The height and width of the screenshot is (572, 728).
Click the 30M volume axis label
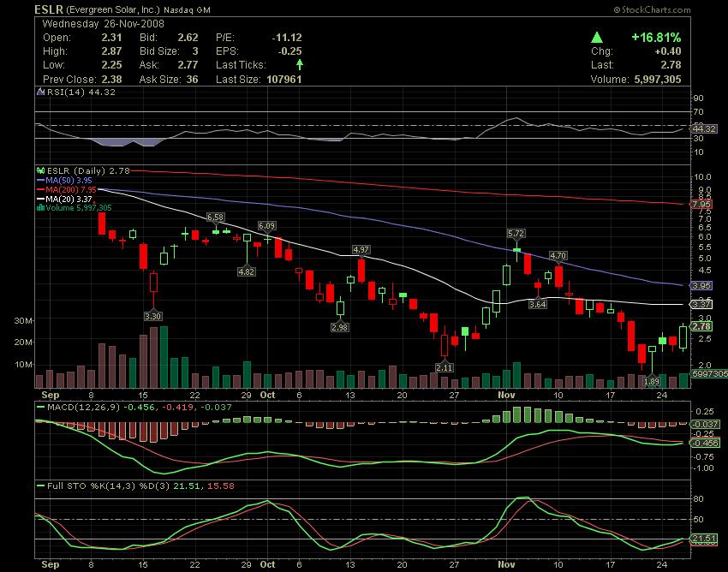point(23,321)
